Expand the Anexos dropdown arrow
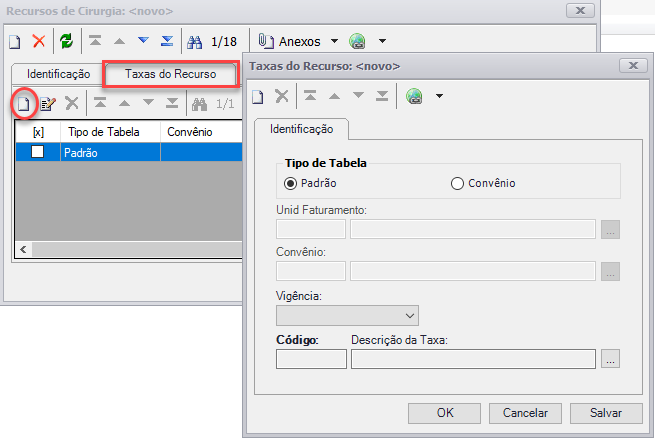This screenshot has width=655, height=440. 334,41
